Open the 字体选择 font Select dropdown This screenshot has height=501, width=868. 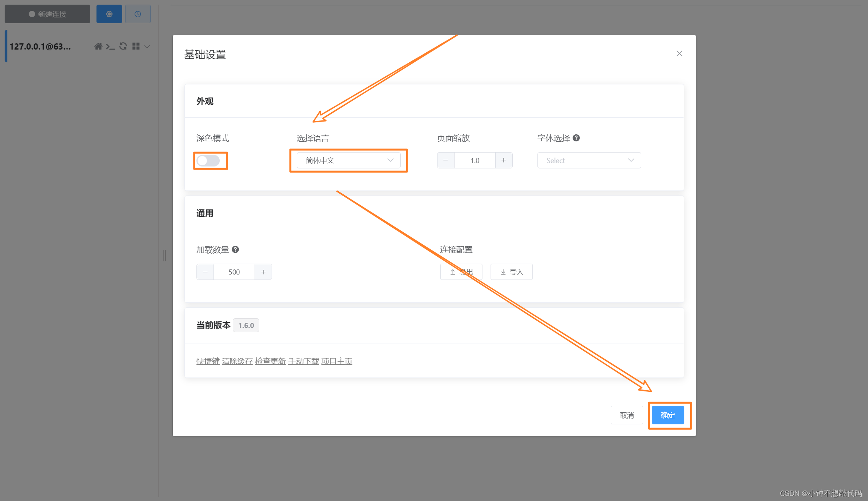[589, 160]
